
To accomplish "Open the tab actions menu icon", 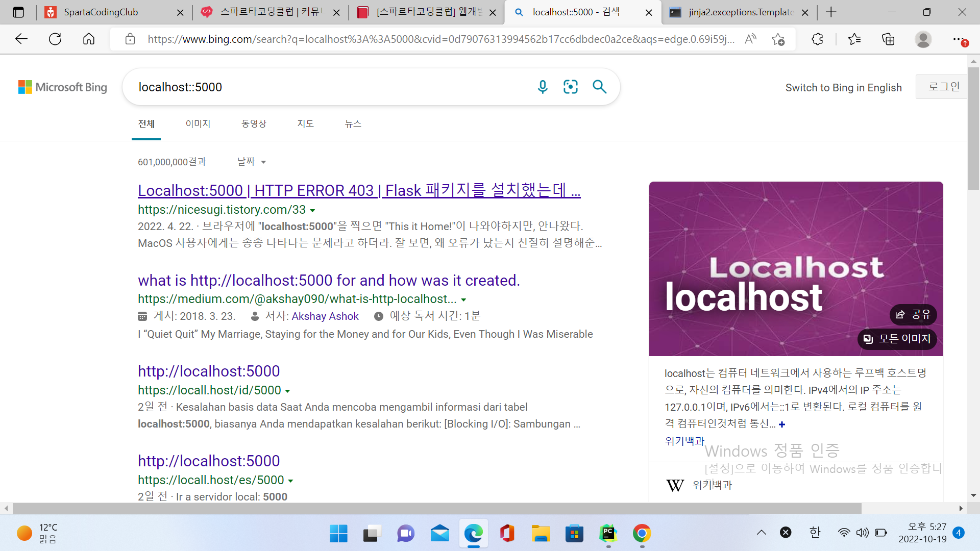I will (x=18, y=12).
